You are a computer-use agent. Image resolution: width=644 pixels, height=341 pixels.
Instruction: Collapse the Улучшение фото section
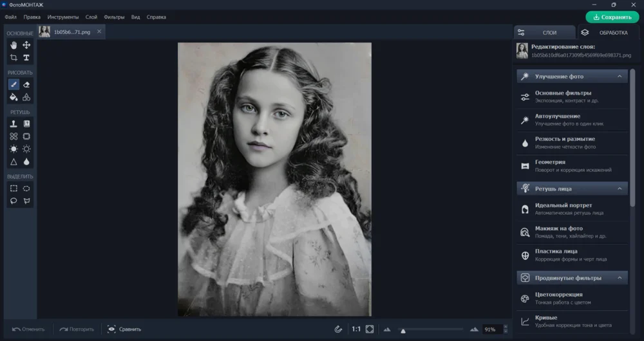coord(620,77)
